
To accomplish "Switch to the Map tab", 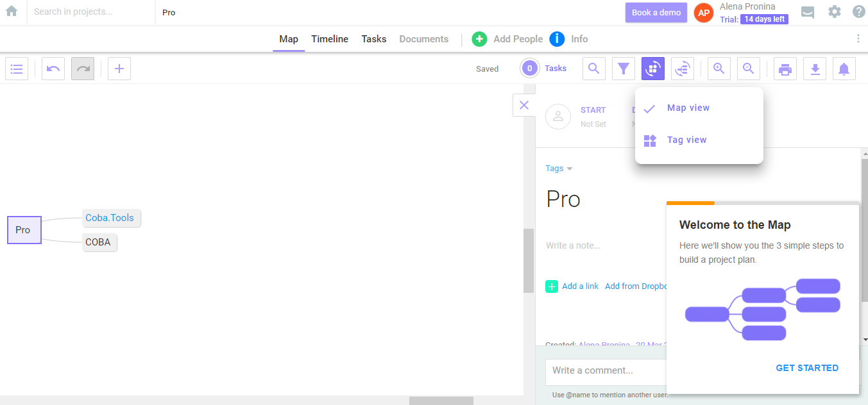I will pos(289,39).
